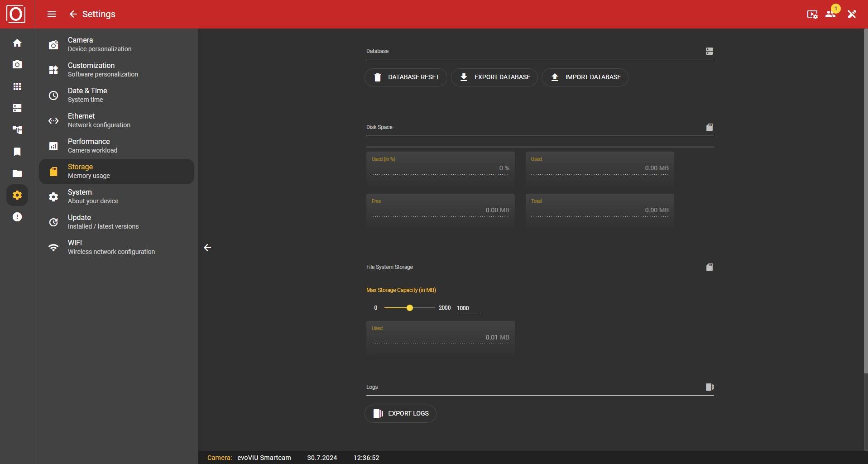
Task: Click the page vertical scrollbar
Action: coord(866,201)
